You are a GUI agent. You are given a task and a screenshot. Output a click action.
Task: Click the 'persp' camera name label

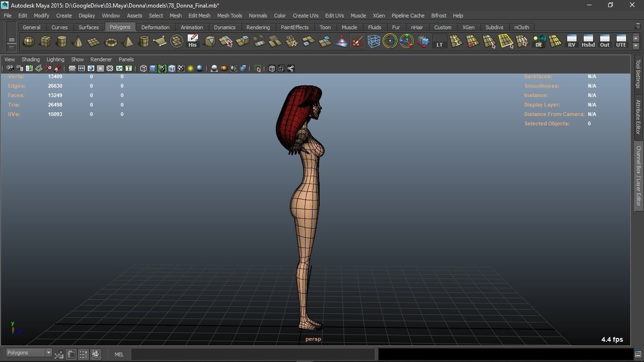tap(313, 339)
